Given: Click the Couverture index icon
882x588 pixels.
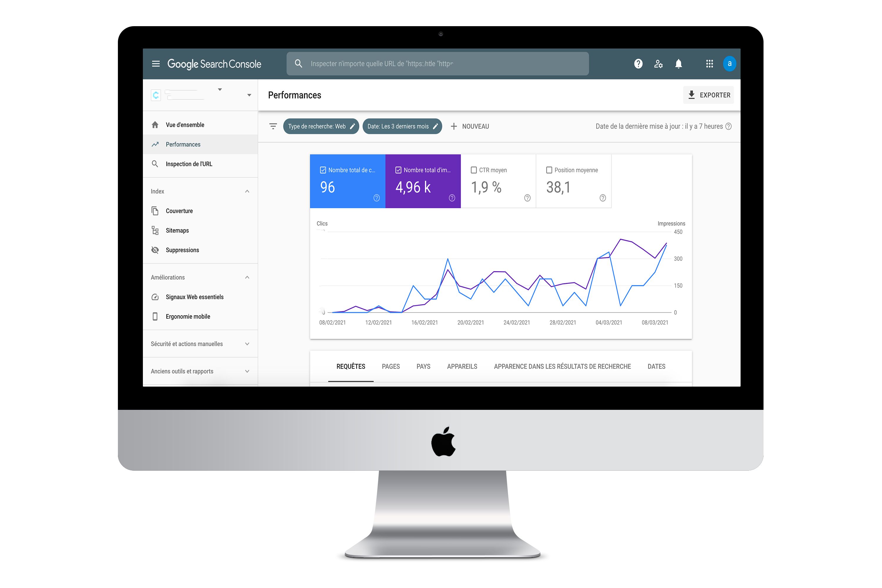Looking at the screenshot, I should pyautogui.click(x=155, y=211).
